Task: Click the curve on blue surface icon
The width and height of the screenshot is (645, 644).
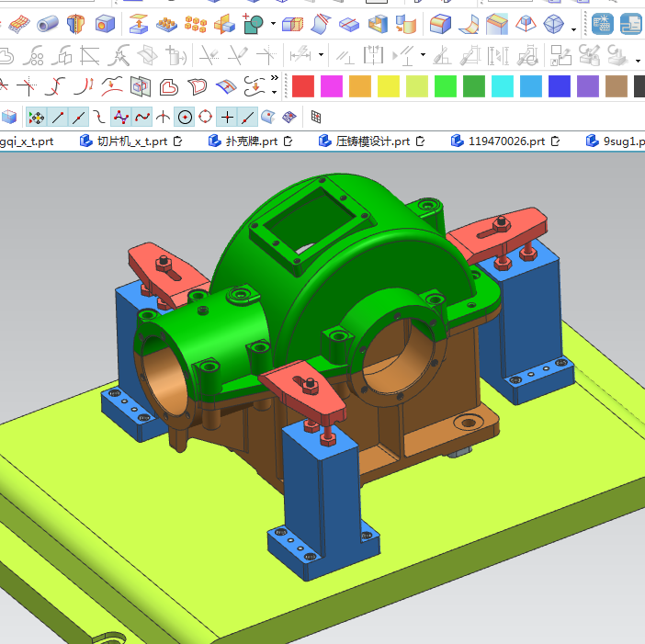Action: (226, 86)
